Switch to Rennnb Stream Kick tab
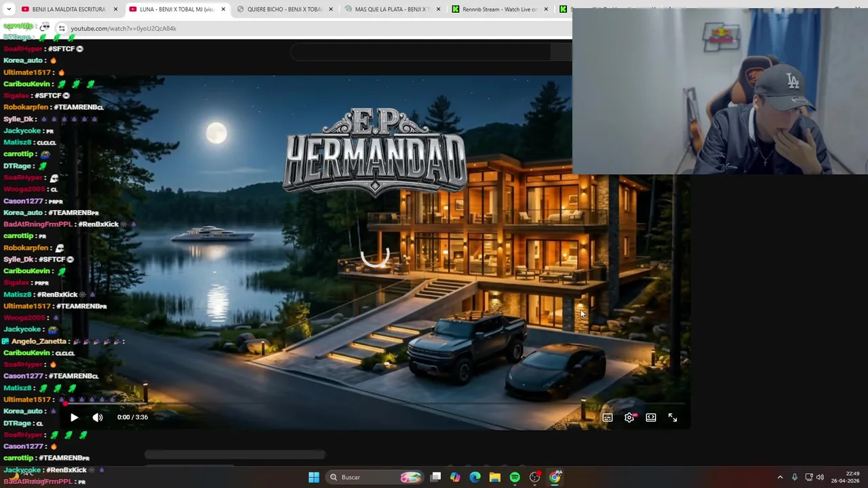Viewport: 868px width, 488px height. click(x=498, y=9)
